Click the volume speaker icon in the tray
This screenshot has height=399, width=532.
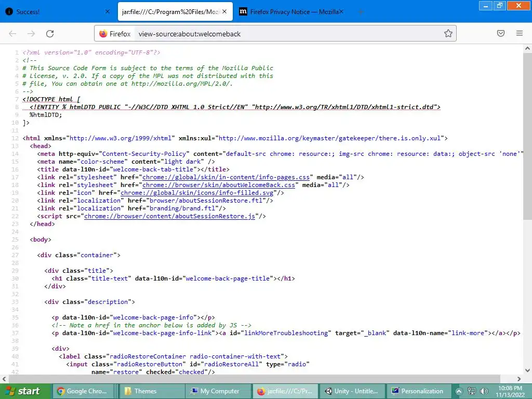(484, 391)
